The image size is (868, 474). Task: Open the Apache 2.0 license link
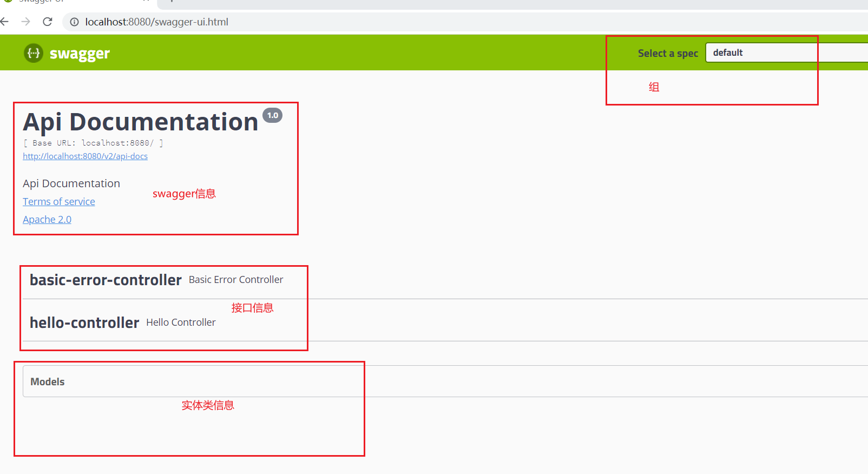point(47,219)
